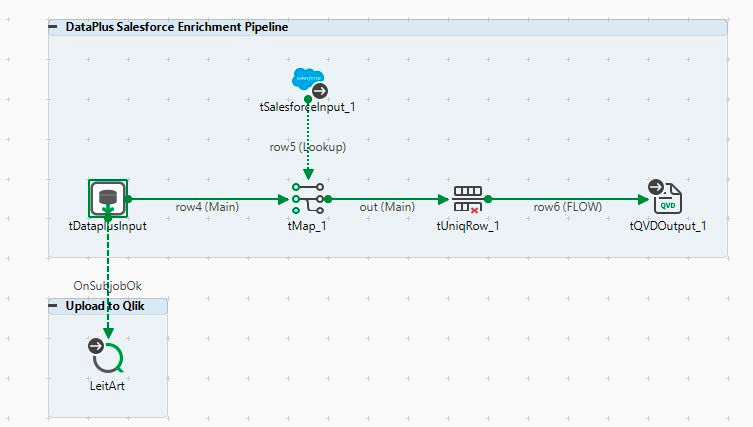This screenshot has height=427, width=753.
Task: Open the tMap_1 mapping component
Action: [308, 198]
